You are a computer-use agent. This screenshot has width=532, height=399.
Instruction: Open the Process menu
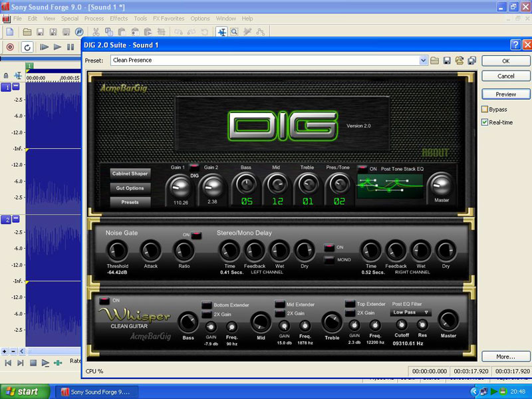94,19
